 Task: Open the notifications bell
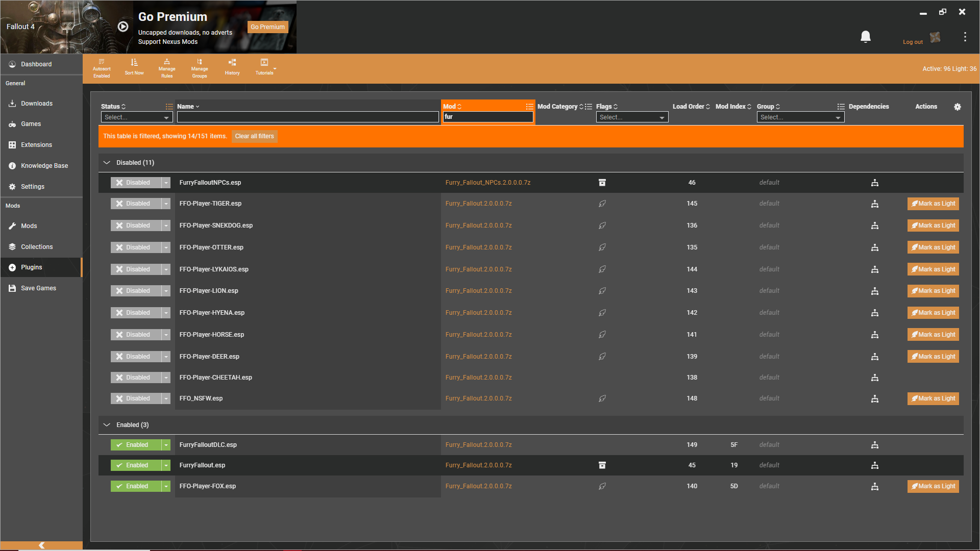click(x=866, y=37)
